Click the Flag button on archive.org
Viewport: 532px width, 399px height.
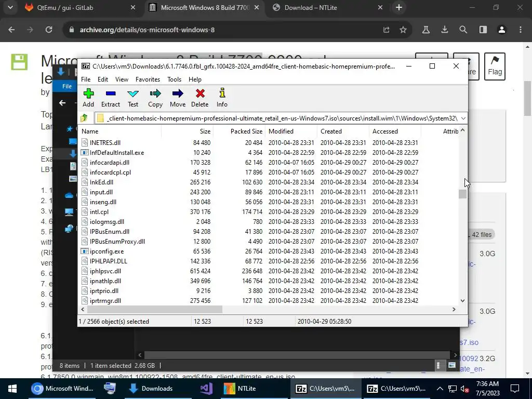495,66
